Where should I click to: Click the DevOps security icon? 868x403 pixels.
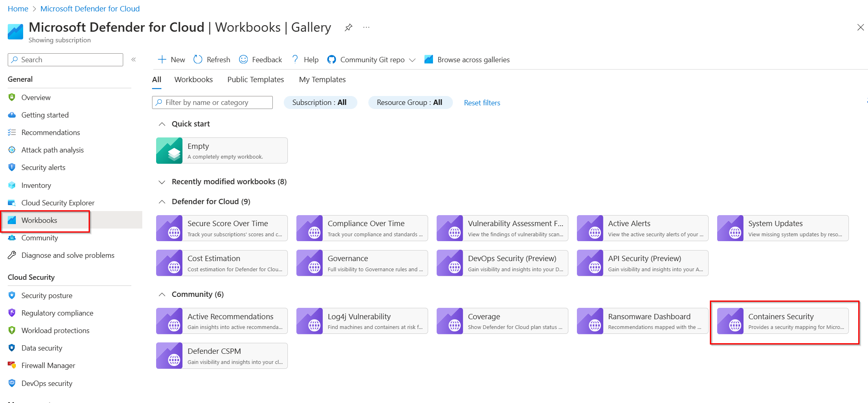[x=12, y=383]
